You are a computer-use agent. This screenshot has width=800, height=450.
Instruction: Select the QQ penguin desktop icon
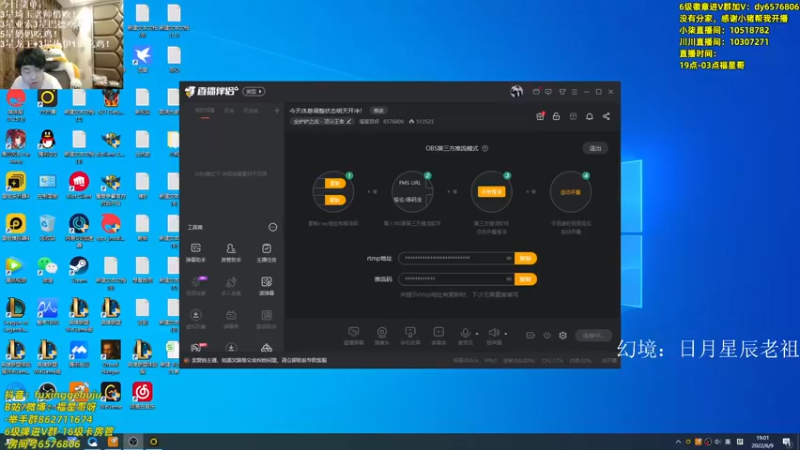click(x=47, y=142)
